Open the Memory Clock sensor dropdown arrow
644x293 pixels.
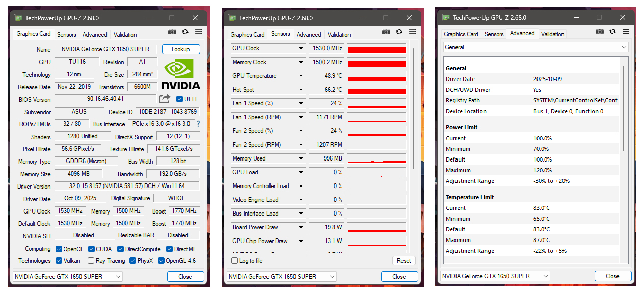point(301,63)
